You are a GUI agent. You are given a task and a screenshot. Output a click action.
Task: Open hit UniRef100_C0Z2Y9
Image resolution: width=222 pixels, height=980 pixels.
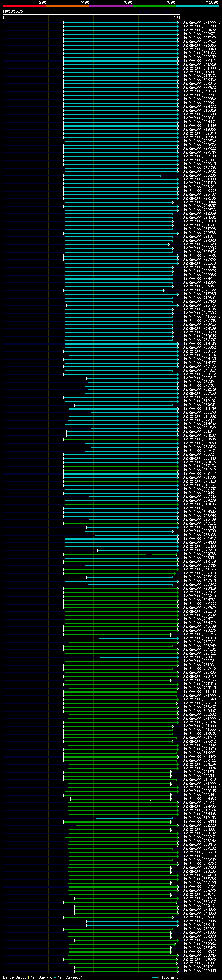click(x=199, y=38)
